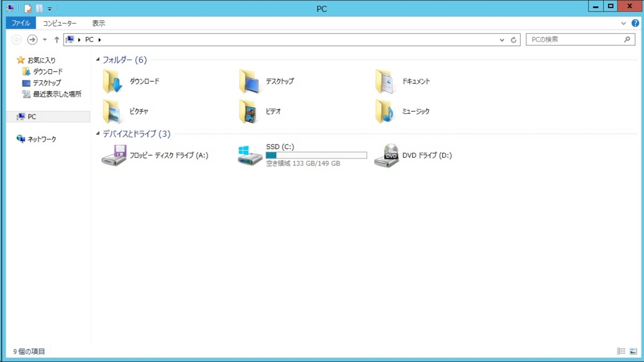The width and height of the screenshot is (644, 362).
Task: Open the recent locations dropdown arrow
Action: [x=45, y=40]
